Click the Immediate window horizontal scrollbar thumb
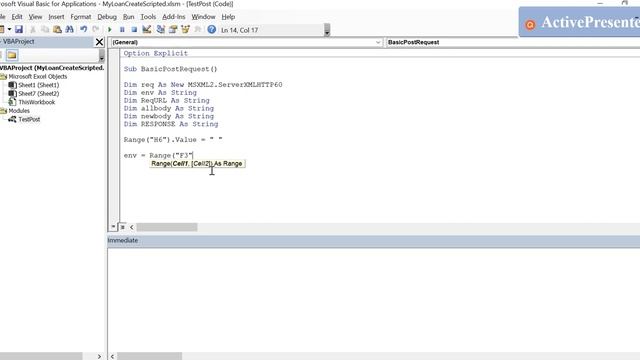The height and width of the screenshot is (360, 640). (x=149, y=356)
